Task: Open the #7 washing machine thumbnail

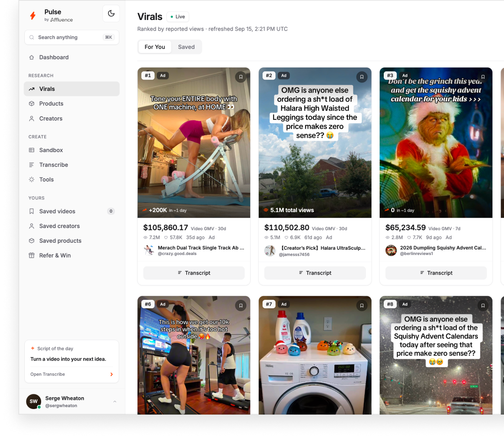Action: 315,355
